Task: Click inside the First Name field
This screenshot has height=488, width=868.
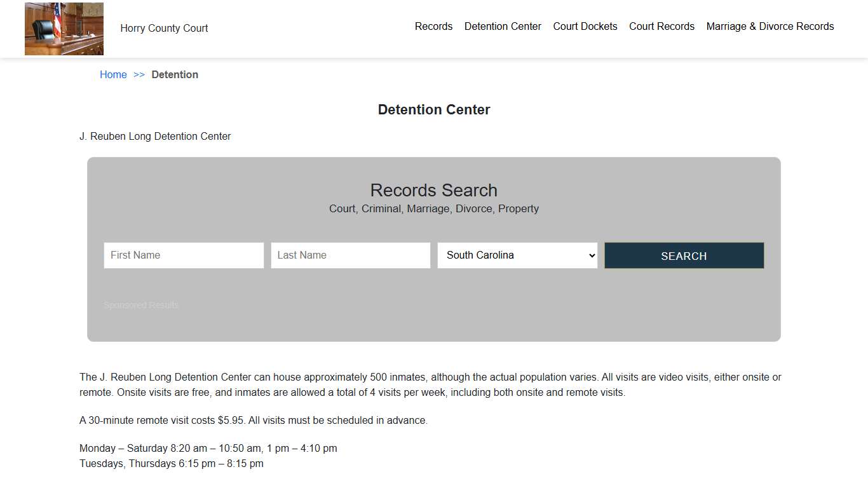Action: pos(183,255)
